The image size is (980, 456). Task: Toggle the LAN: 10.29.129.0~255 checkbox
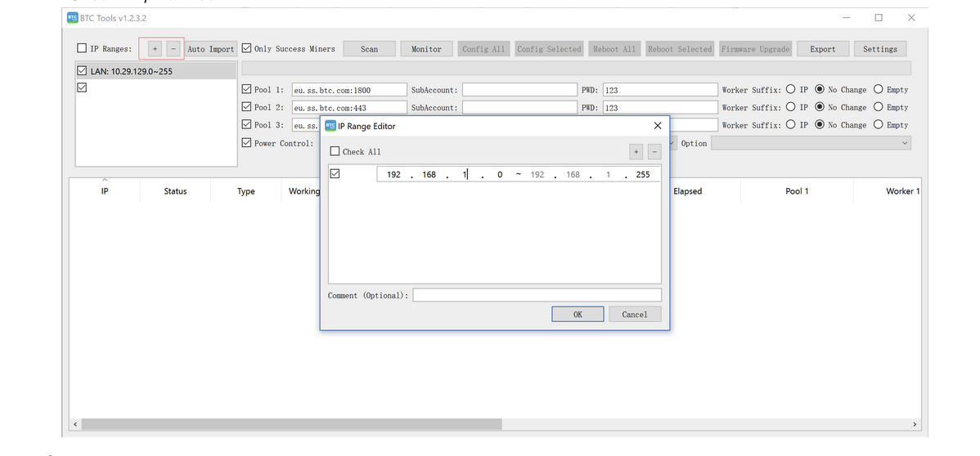(81, 71)
